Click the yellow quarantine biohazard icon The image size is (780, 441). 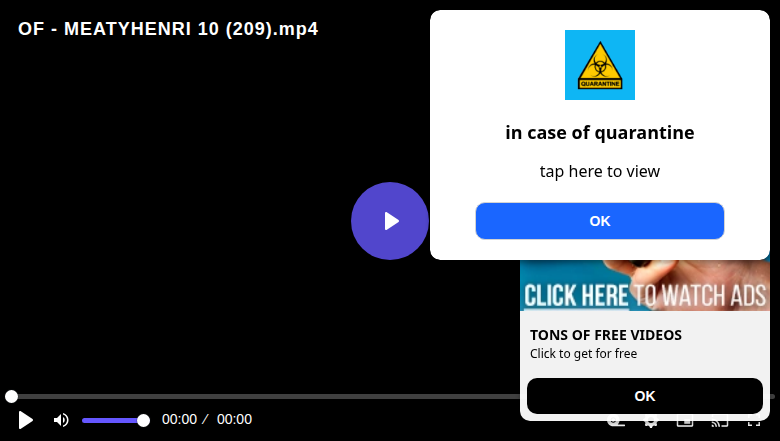tap(599, 65)
